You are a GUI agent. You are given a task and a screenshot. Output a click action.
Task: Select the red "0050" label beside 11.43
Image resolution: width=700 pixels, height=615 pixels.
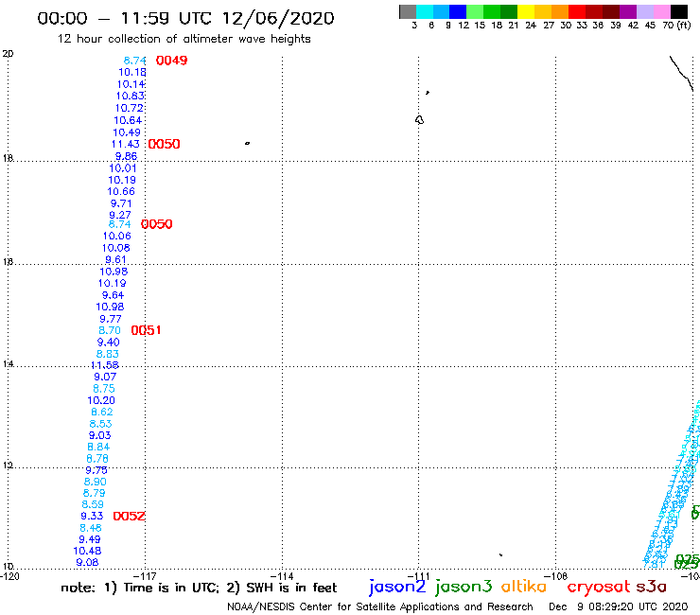click(x=165, y=144)
